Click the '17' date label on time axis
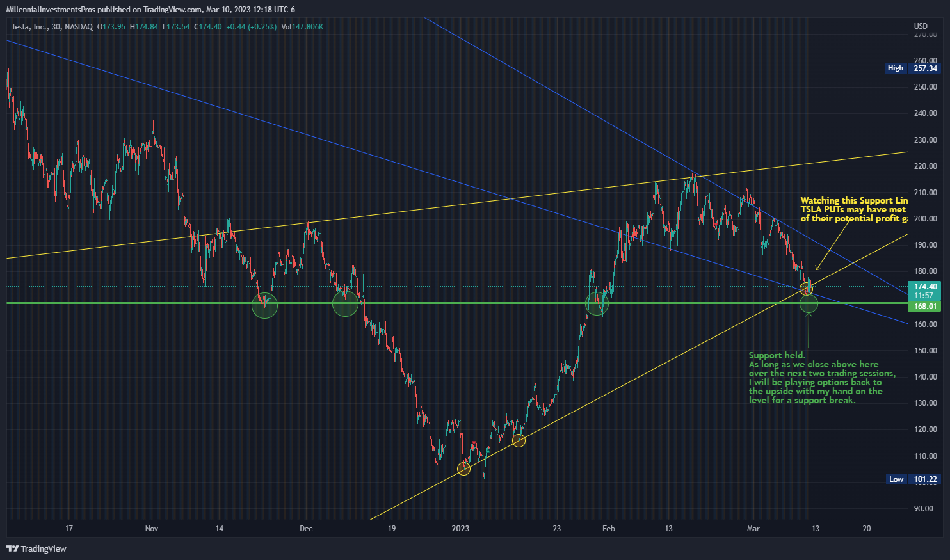This screenshot has width=950, height=560. pos(69,529)
